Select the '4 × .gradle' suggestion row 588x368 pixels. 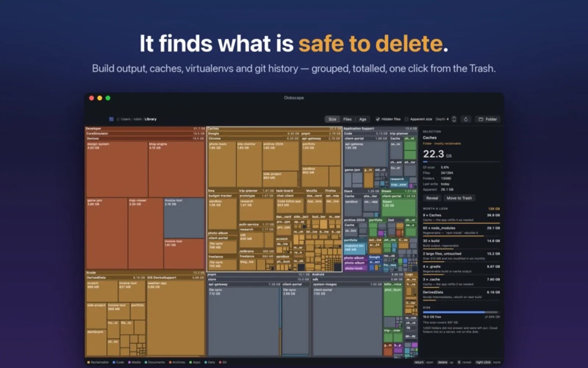461,269
